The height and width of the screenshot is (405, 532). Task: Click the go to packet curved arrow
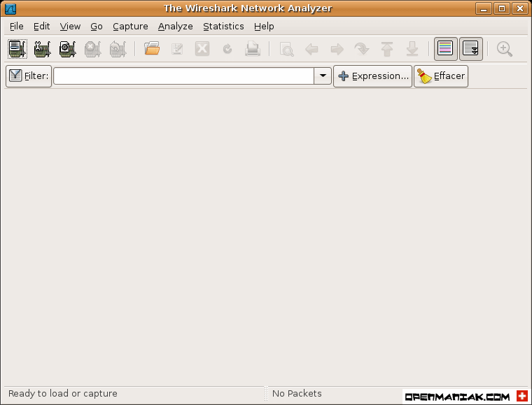(x=362, y=49)
